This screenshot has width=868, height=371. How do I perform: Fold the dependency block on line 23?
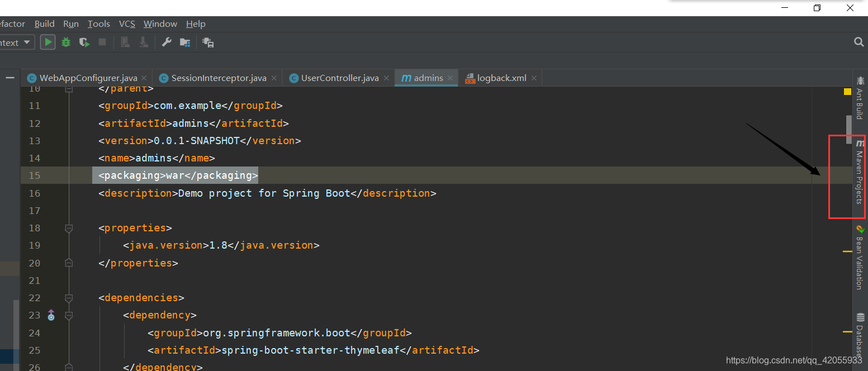tap(69, 316)
